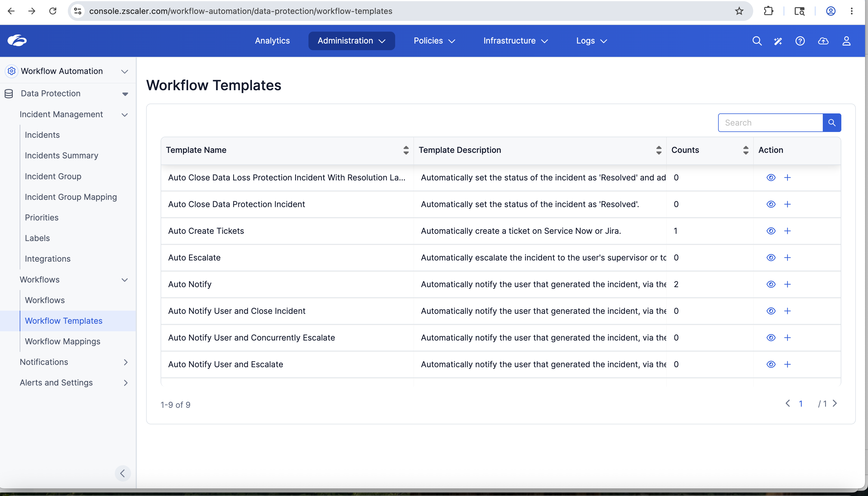Image resolution: width=868 pixels, height=496 pixels.
Task: Expand the Notifications group
Action: (126, 362)
